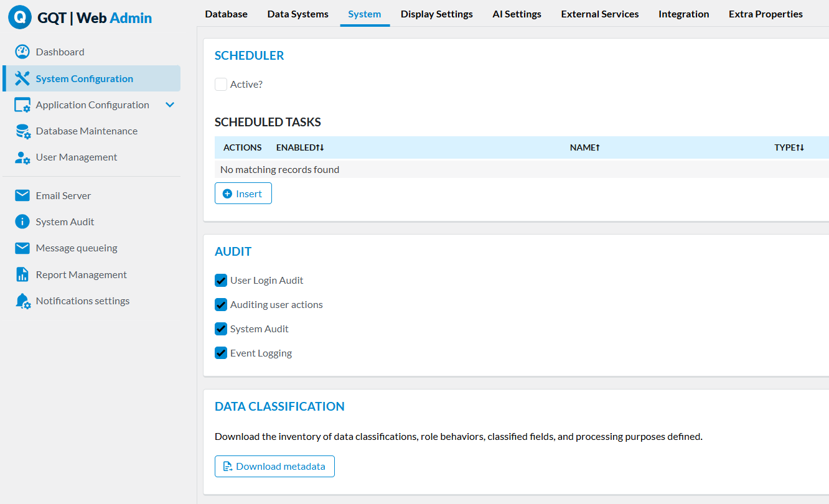Click the Notifications settings bell icon
The width and height of the screenshot is (829, 504).
(x=23, y=301)
